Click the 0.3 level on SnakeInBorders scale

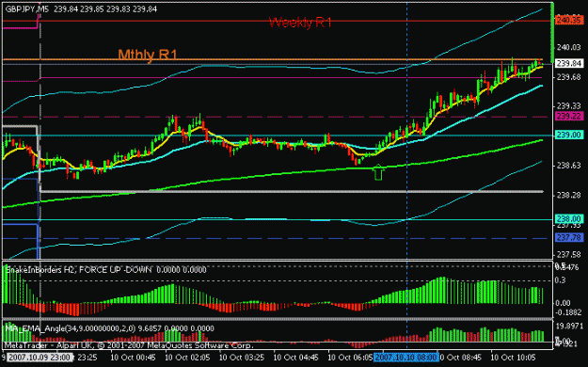point(561,280)
